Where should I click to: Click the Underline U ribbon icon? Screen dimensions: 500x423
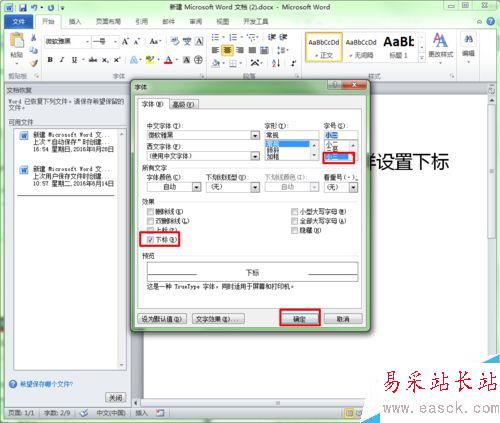[x=74, y=60]
